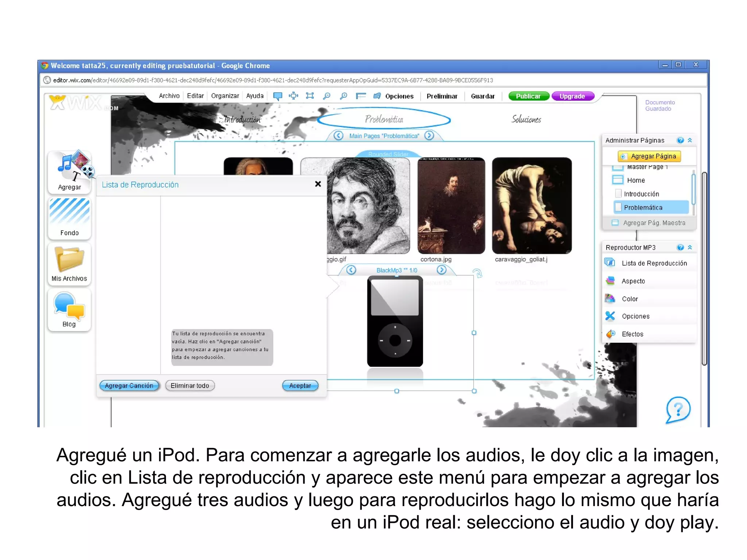Click Preliminar to preview the site
This screenshot has height=560, width=747.
pyautogui.click(x=442, y=96)
